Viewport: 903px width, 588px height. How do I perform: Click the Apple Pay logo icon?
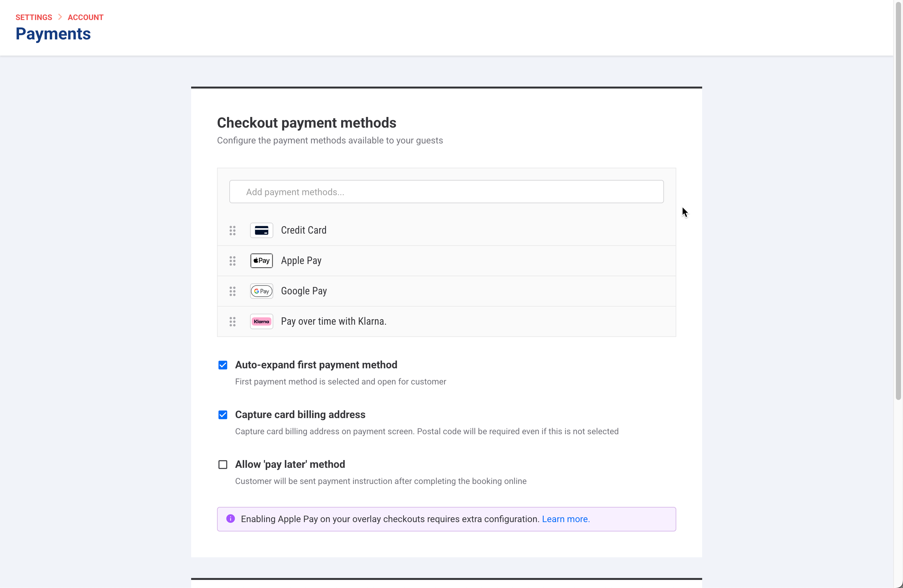click(261, 261)
